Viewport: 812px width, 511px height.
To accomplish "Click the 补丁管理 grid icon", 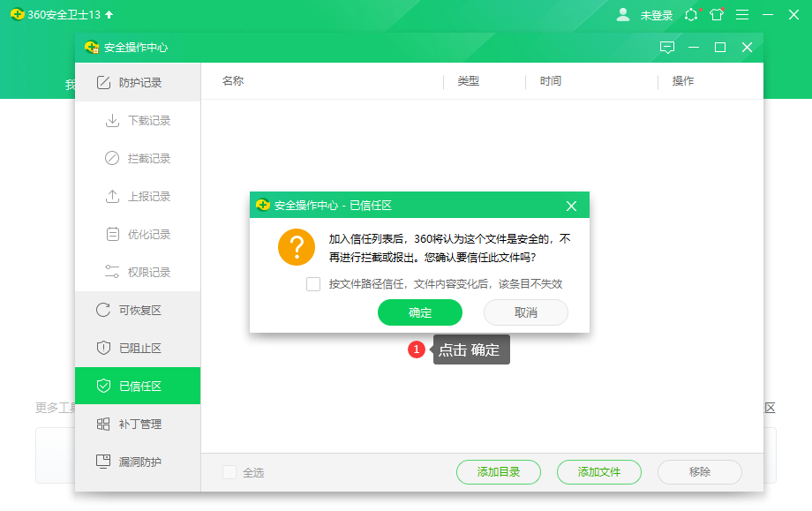I will 103,424.
